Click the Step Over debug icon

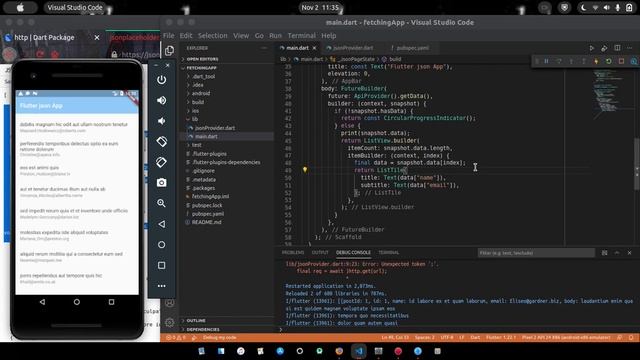click(559, 61)
